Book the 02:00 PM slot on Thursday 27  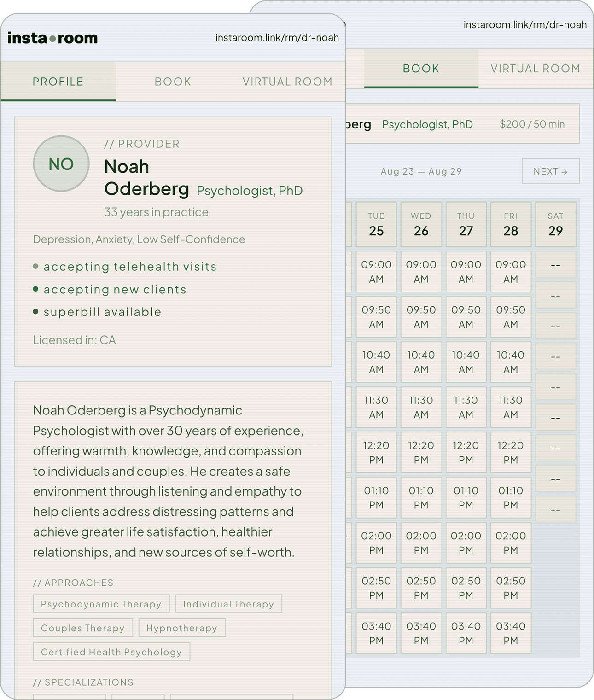tap(466, 542)
